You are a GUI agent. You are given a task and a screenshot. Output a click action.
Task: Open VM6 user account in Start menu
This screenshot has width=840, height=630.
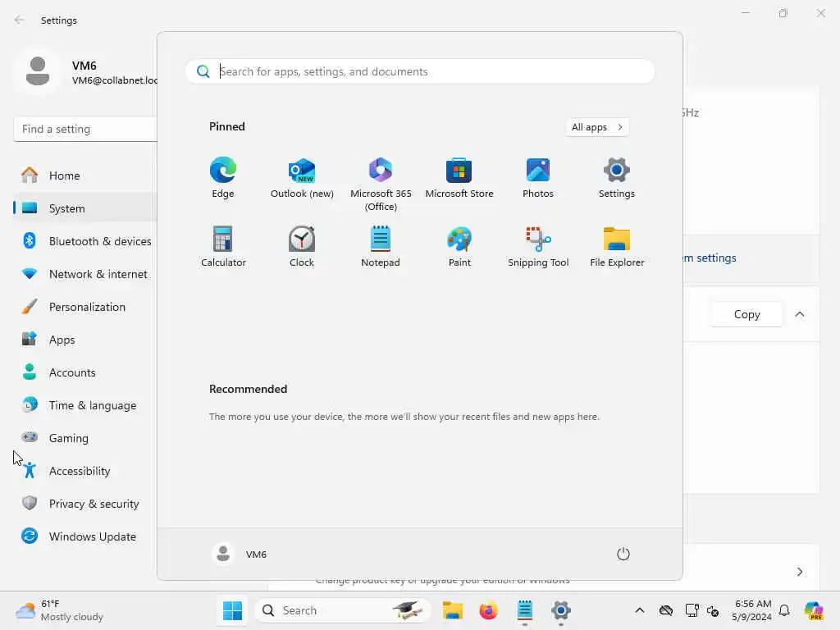point(240,554)
